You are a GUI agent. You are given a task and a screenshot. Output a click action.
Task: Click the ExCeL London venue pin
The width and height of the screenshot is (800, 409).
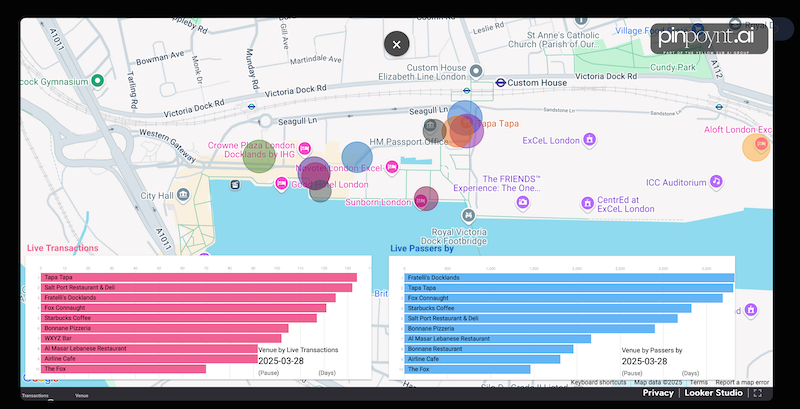pos(589,139)
